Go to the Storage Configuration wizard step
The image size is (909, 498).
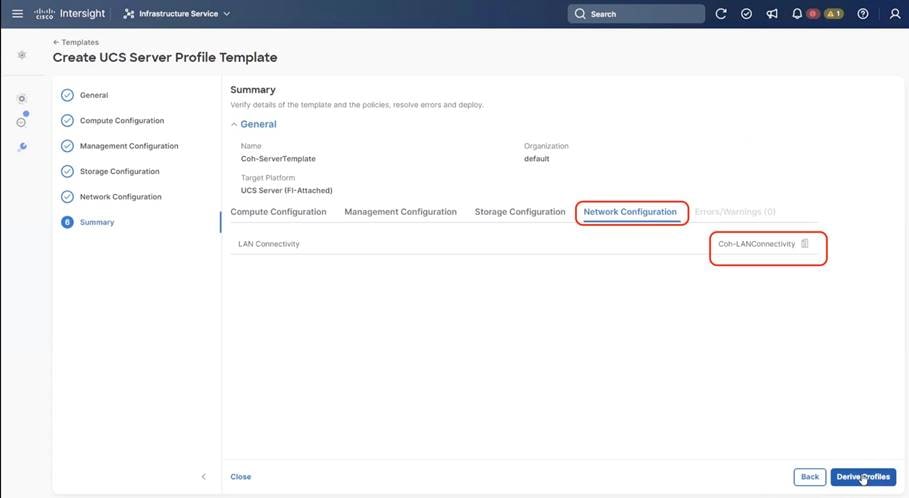[x=110, y=172]
